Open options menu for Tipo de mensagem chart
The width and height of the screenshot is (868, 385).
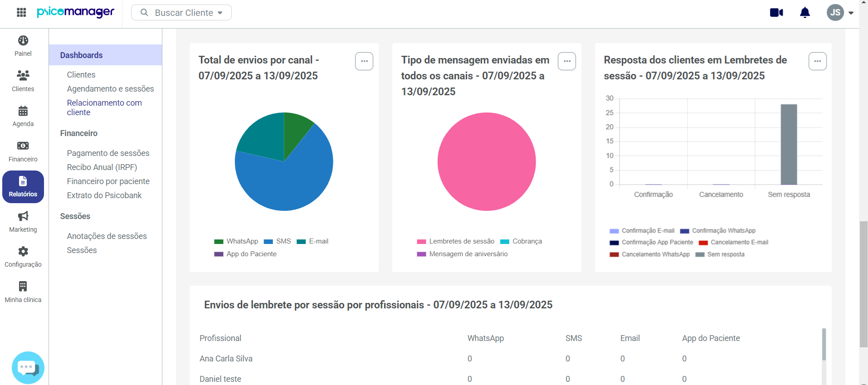(x=567, y=61)
